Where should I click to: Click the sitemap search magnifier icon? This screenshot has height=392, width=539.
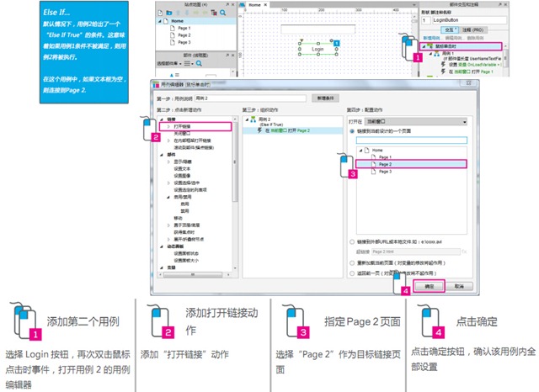[222, 13]
